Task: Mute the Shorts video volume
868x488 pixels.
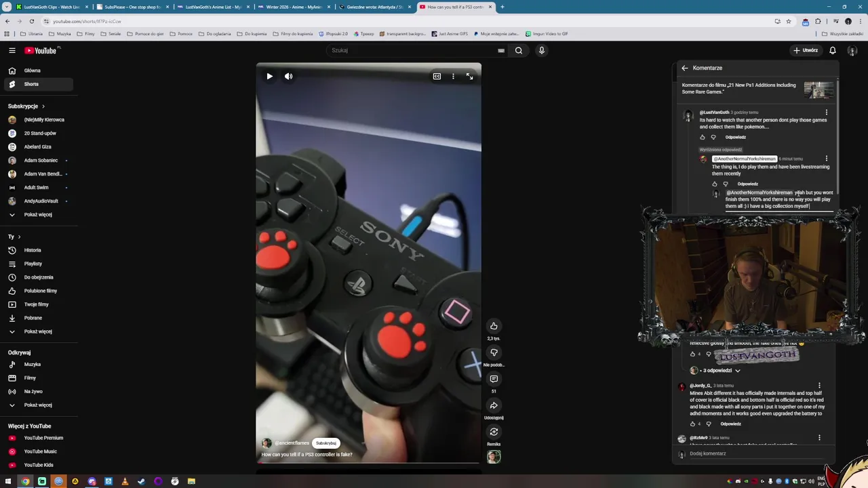Action: [288, 76]
